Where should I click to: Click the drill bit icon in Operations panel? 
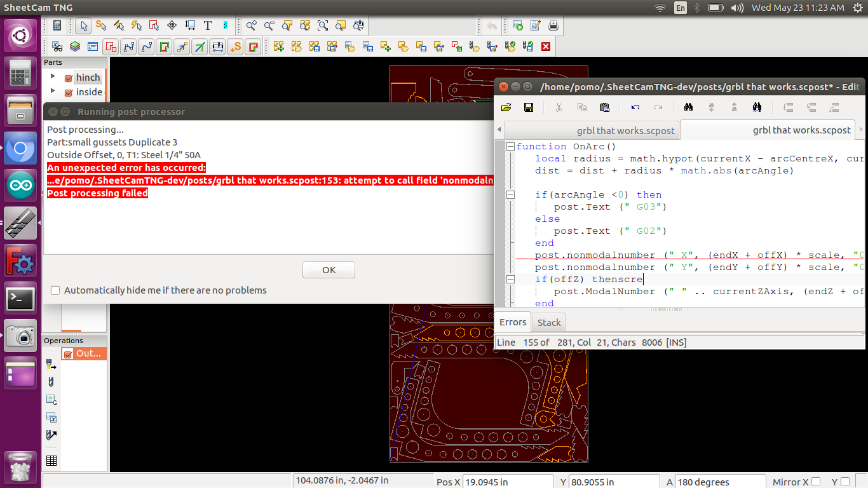click(x=51, y=383)
